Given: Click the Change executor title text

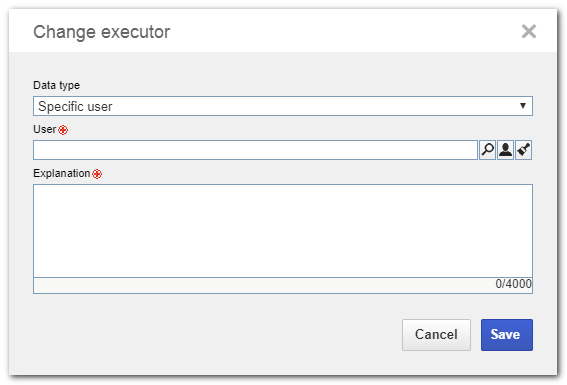Looking at the screenshot, I should click(102, 32).
